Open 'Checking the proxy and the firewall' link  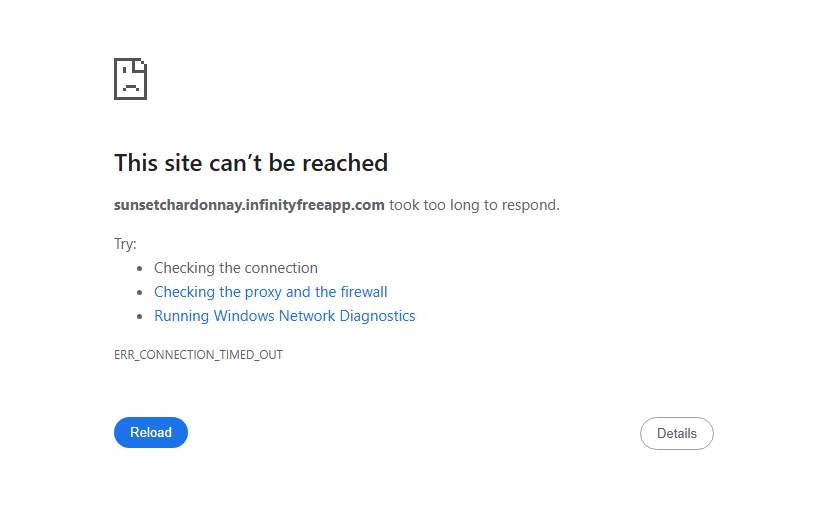tap(270, 292)
